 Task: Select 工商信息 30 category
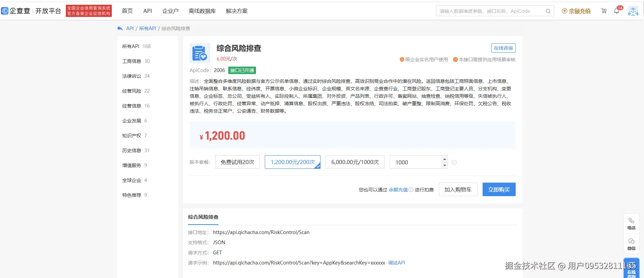point(136,61)
